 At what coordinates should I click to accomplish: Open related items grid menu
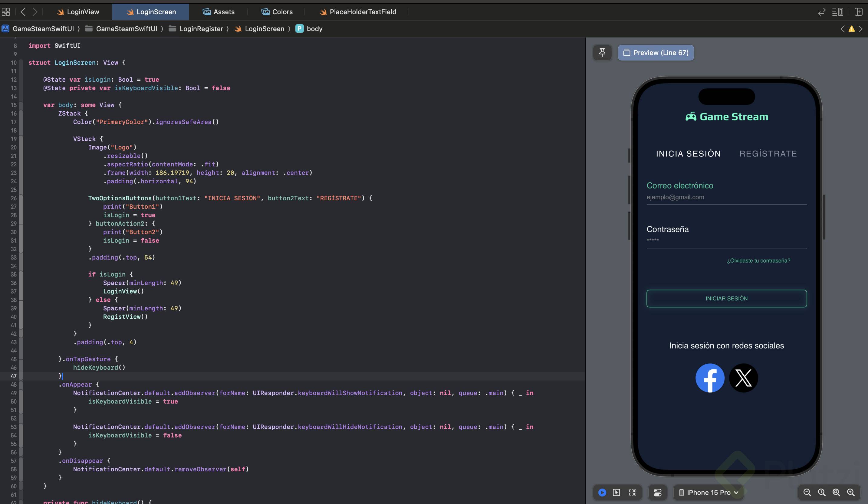6,12
